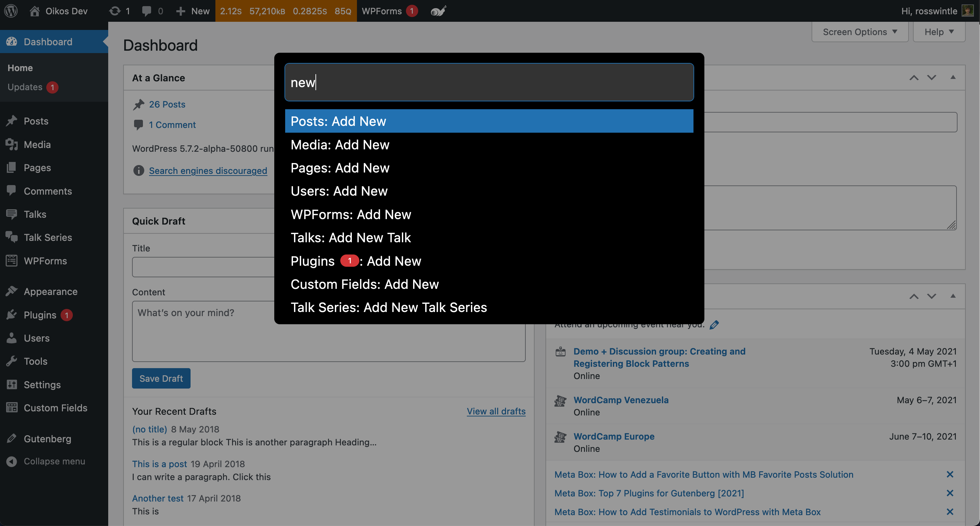Toggle top right widget panel collapse
The height and width of the screenshot is (526, 980).
(953, 77)
